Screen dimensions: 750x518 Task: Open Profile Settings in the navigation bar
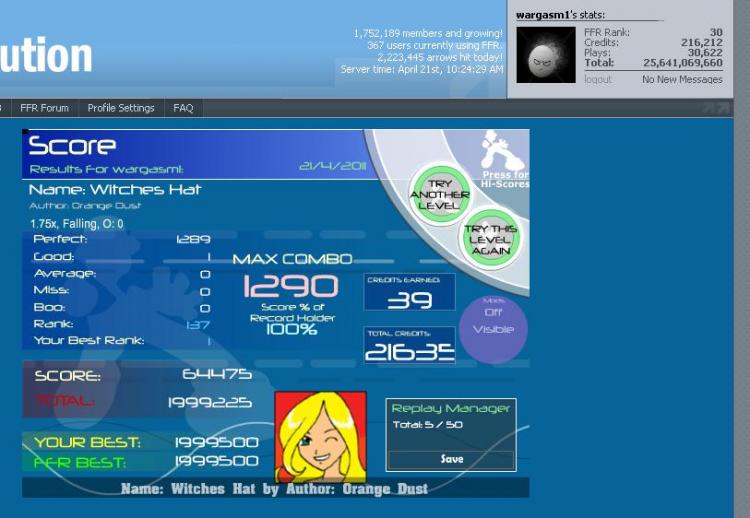coord(120,108)
